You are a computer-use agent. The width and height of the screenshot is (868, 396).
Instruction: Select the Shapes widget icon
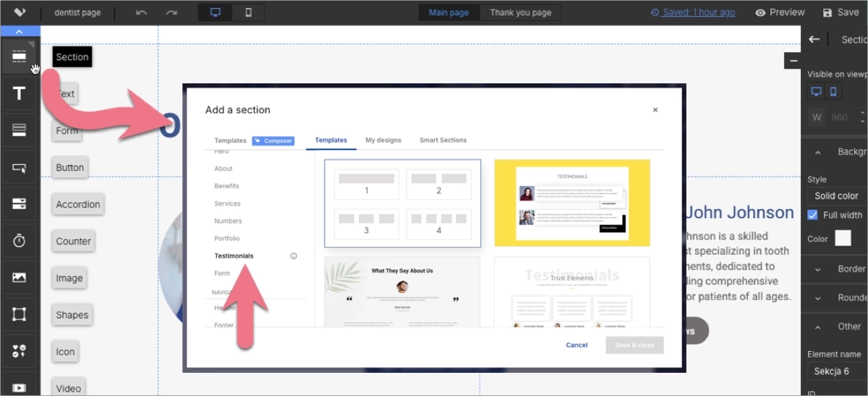(19, 315)
